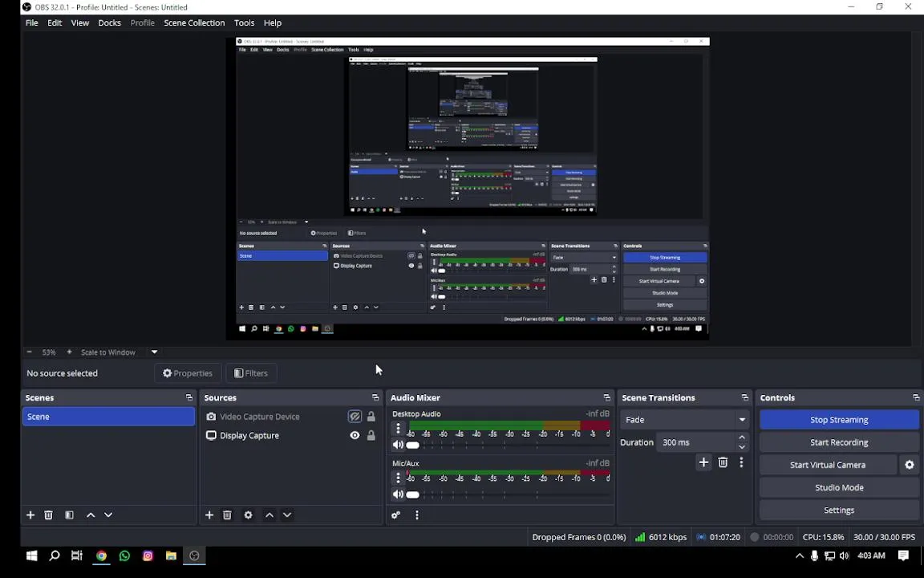Viewport: 924px width, 578px height.
Task: Select Video Capture Device source row
Action: pos(291,417)
